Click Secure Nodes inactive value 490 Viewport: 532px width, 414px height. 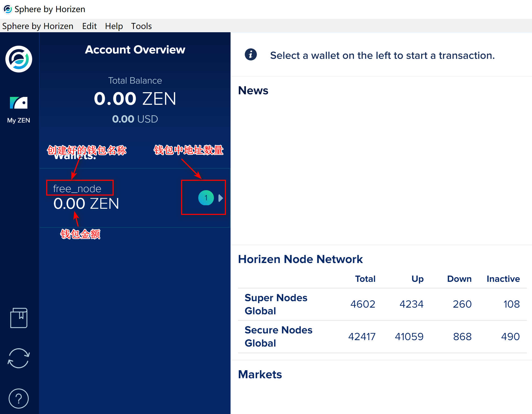[511, 337]
